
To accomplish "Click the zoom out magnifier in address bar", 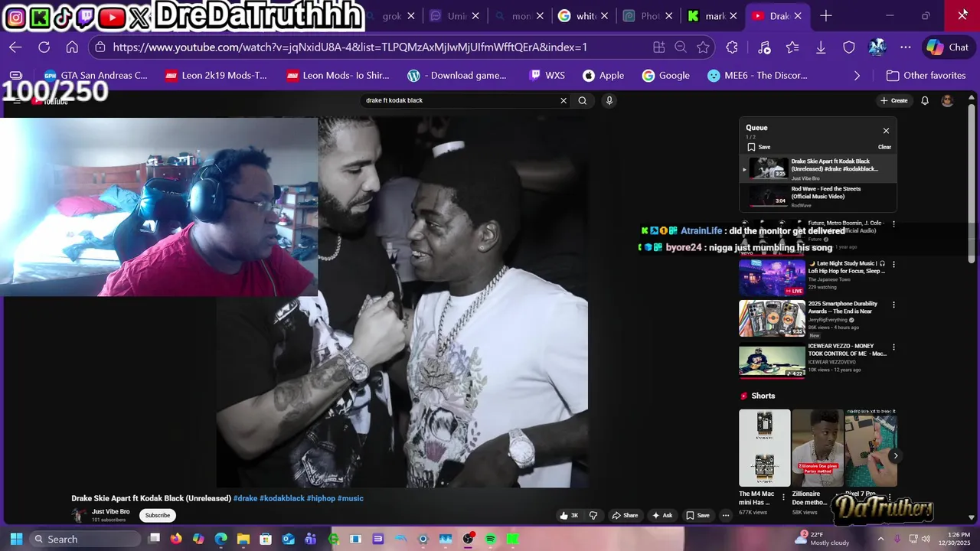I will (681, 47).
